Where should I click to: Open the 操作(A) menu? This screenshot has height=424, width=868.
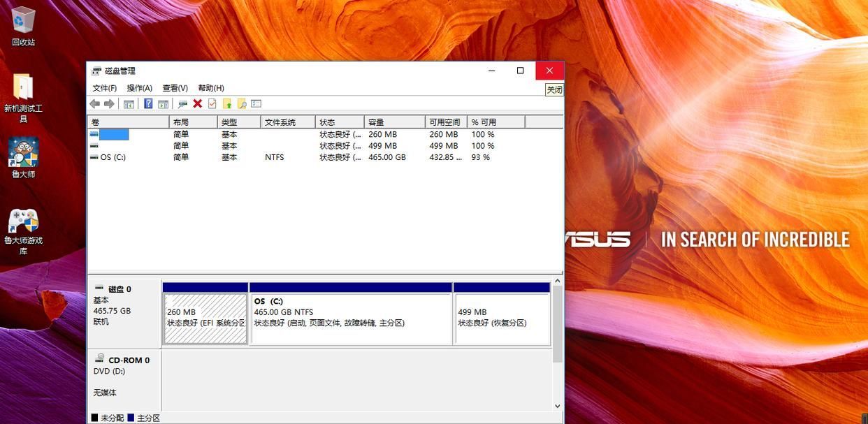pos(140,88)
